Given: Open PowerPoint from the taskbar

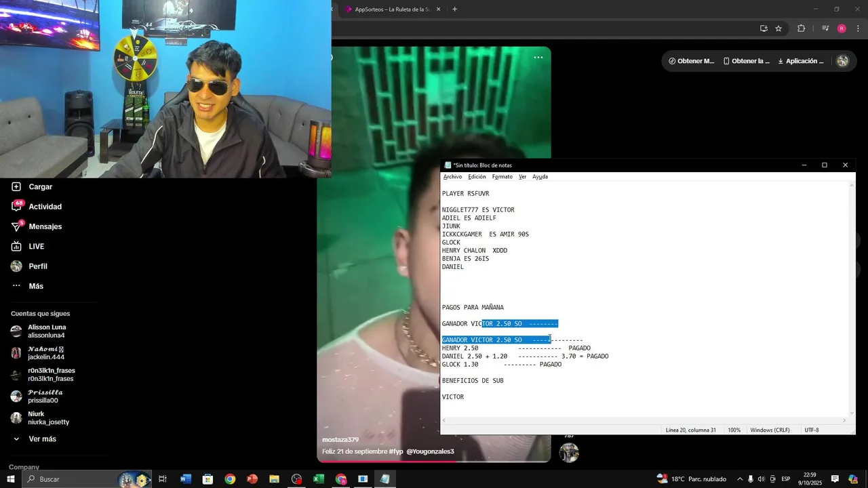Looking at the screenshot, I should point(252,479).
